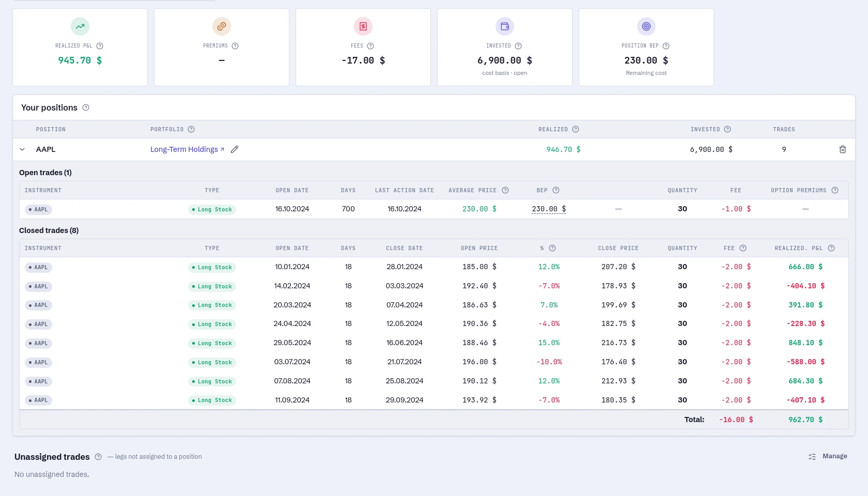
Task: Show help for BEP column in open trades
Action: (556, 190)
